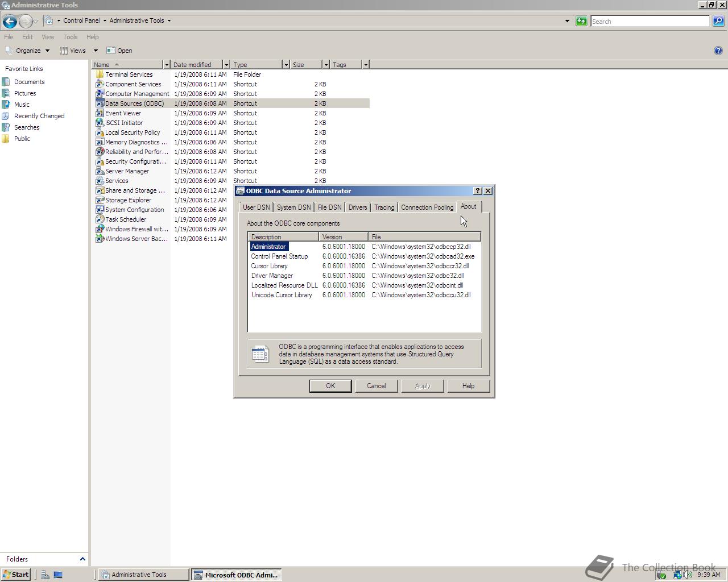
Task: Click Cancel in the ODBC dialog
Action: (376, 386)
